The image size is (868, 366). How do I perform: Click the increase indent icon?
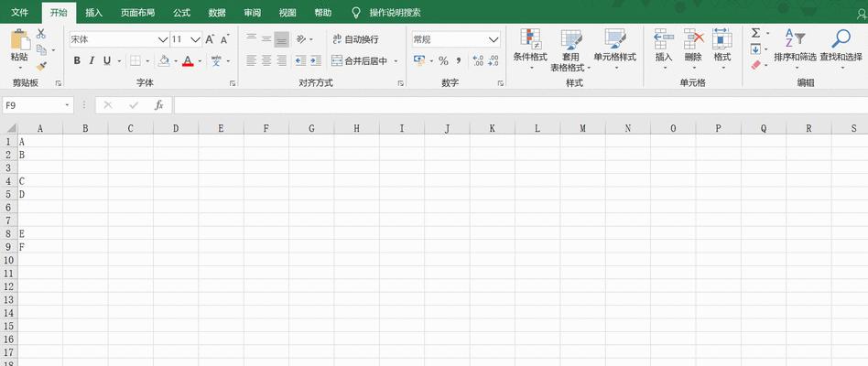point(316,60)
